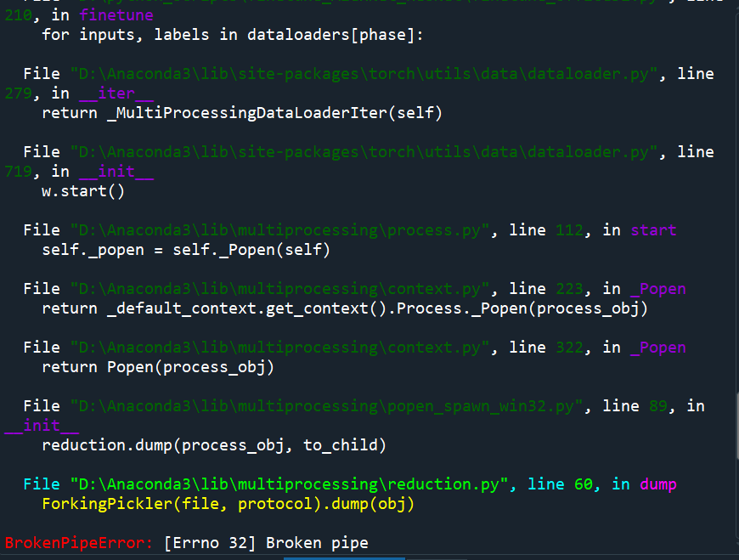Click 'ForkingPickler(file, protocol).dump(obj)' line
Image resolution: width=739 pixels, height=560 pixels.
(x=228, y=504)
